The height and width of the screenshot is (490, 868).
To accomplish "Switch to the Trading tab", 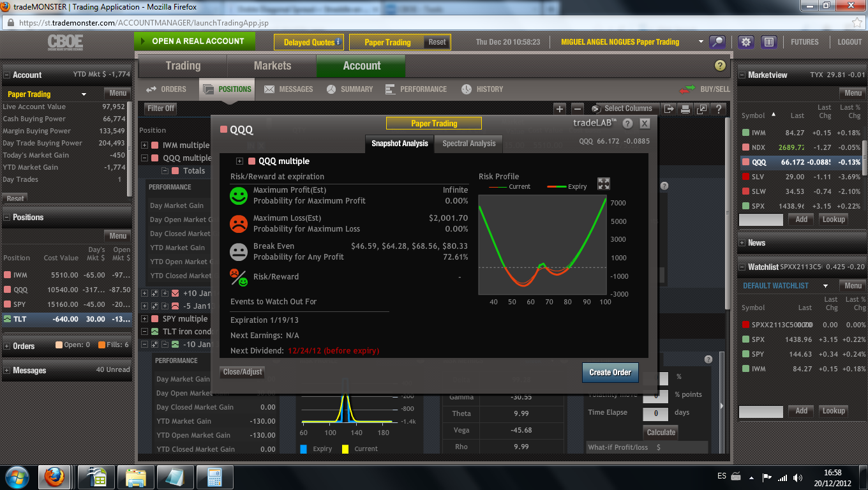I will pyautogui.click(x=183, y=66).
